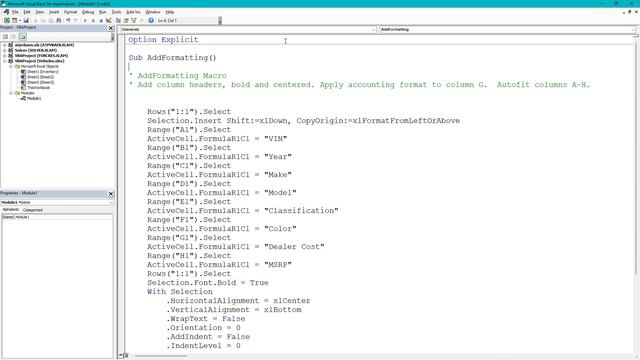Open the Run menu
Image resolution: width=640 pixels, height=360 pixels.
tap(103, 12)
